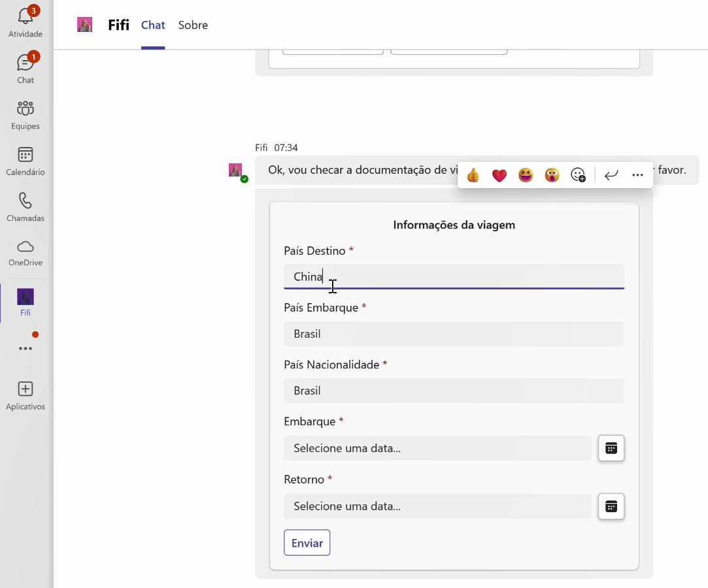Click the Enviar button

pos(307,543)
